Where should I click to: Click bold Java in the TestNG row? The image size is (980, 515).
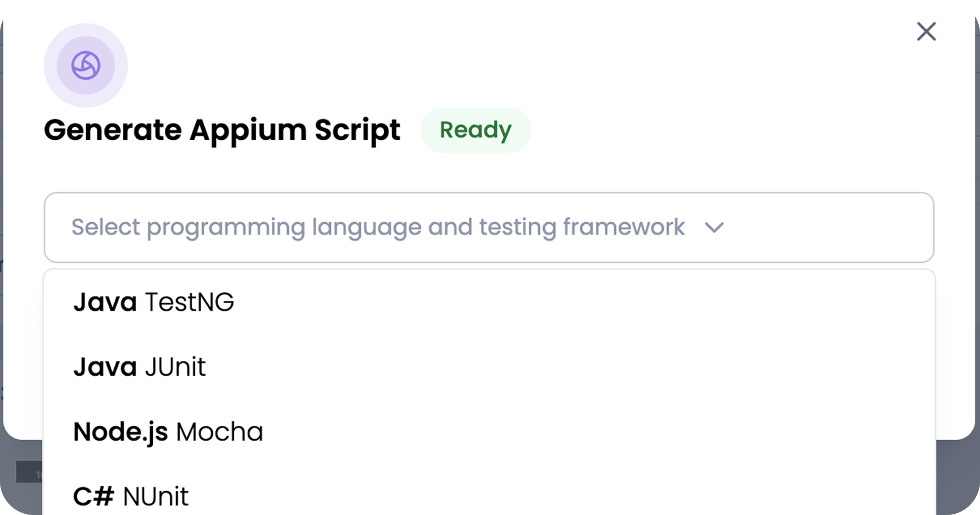click(105, 302)
